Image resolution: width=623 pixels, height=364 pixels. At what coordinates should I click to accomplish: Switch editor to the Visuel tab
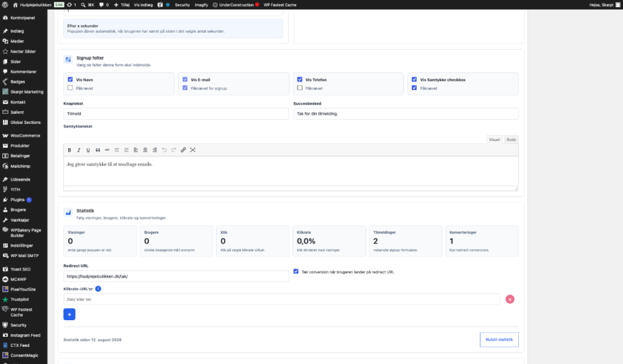[494, 139]
